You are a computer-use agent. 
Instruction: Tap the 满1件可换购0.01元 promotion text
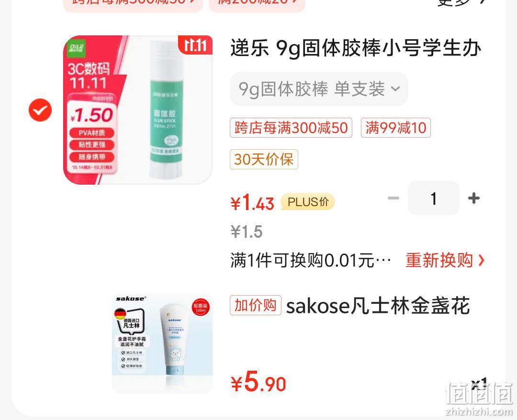[311, 261]
